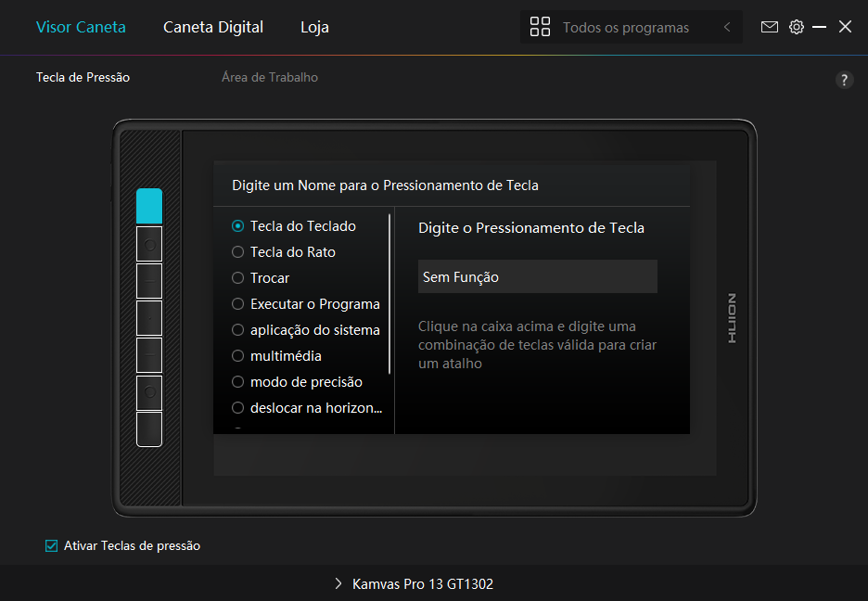Click the four-squares programs grid icon

(540, 27)
